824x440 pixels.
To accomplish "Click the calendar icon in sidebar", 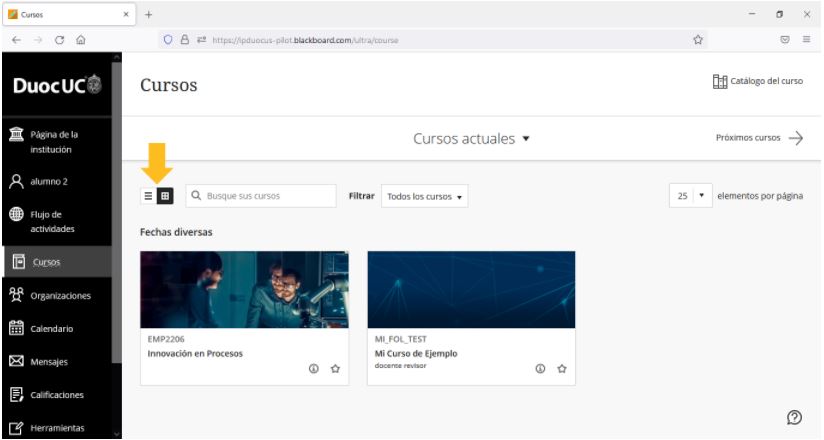I will click(16, 328).
